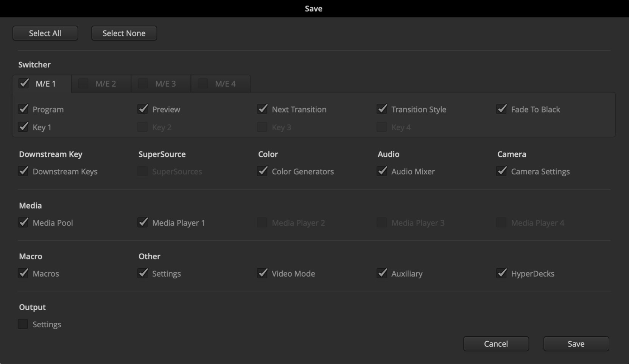The width and height of the screenshot is (629, 364).
Task: Uncheck Transition Style
Action: click(382, 109)
